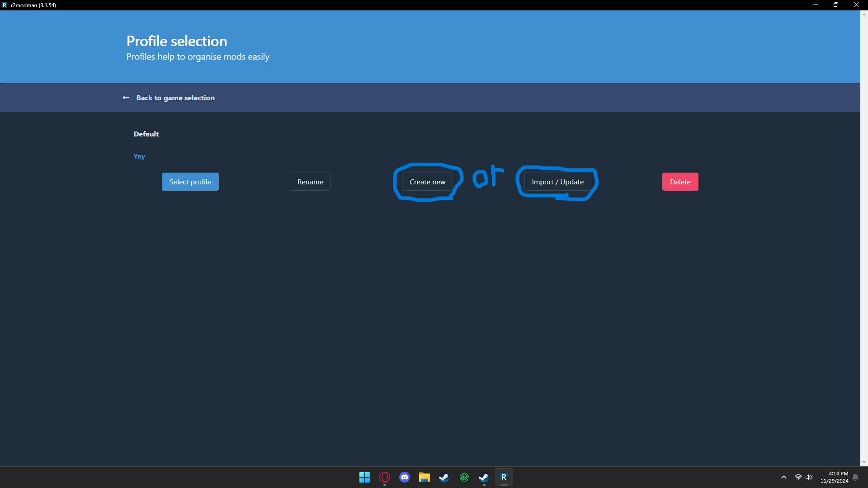
Task: Click the Select profile button
Action: coord(190,182)
